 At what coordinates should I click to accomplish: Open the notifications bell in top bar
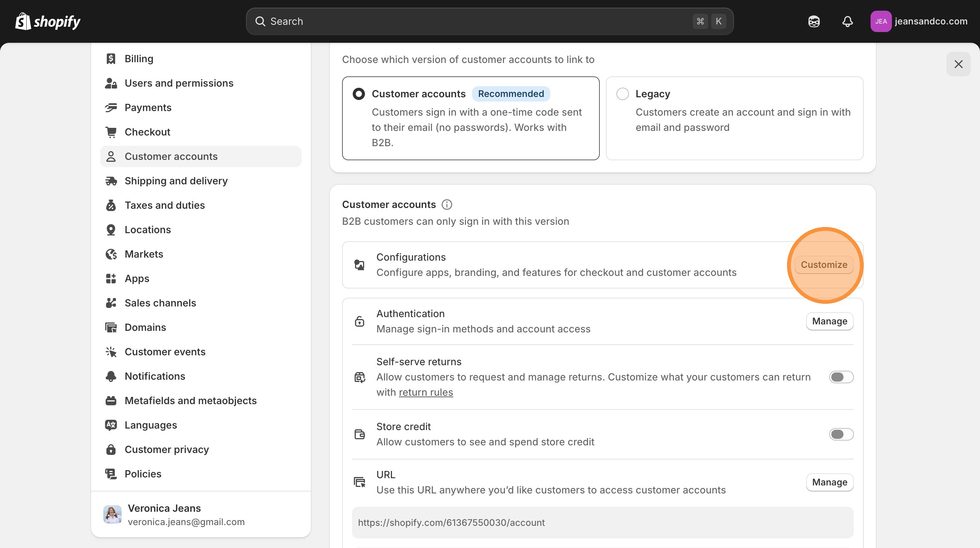[847, 21]
